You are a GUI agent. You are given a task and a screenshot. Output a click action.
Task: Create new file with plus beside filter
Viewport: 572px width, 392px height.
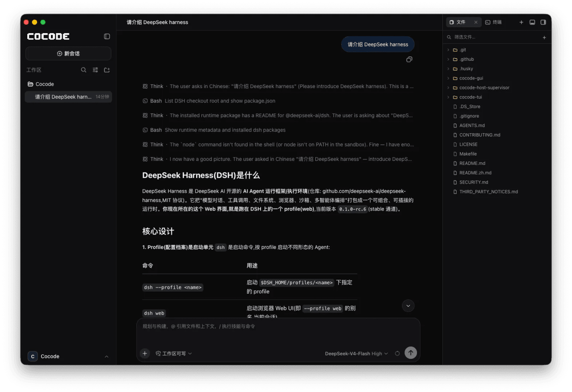[544, 38]
